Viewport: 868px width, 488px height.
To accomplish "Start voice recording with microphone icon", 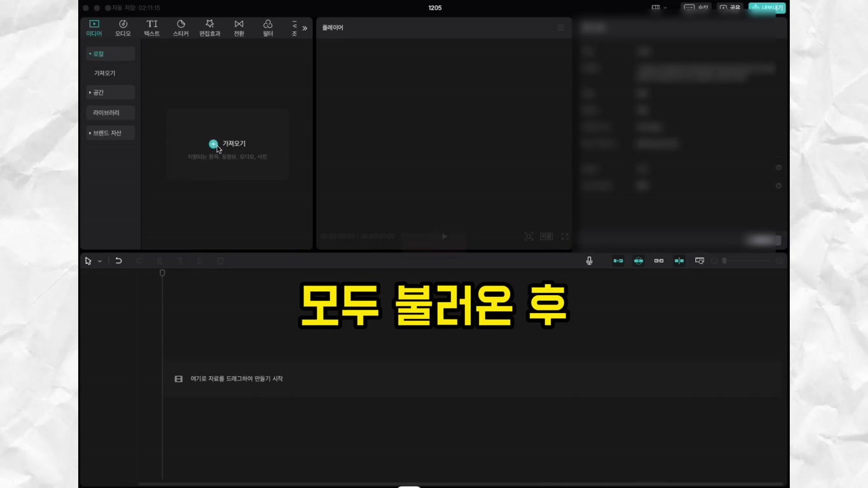I will click(589, 261).
